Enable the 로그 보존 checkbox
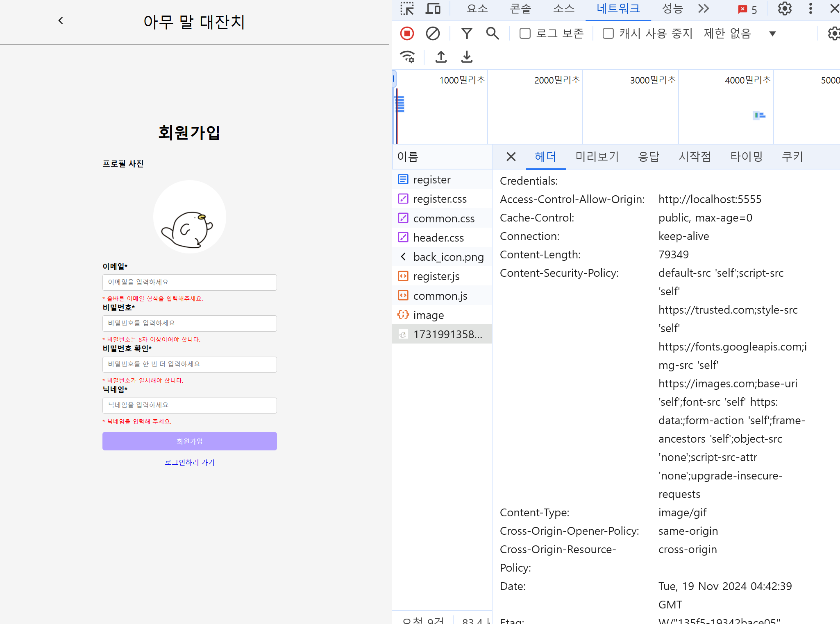The height and width of the screenshot is (624, 840). 525,34
